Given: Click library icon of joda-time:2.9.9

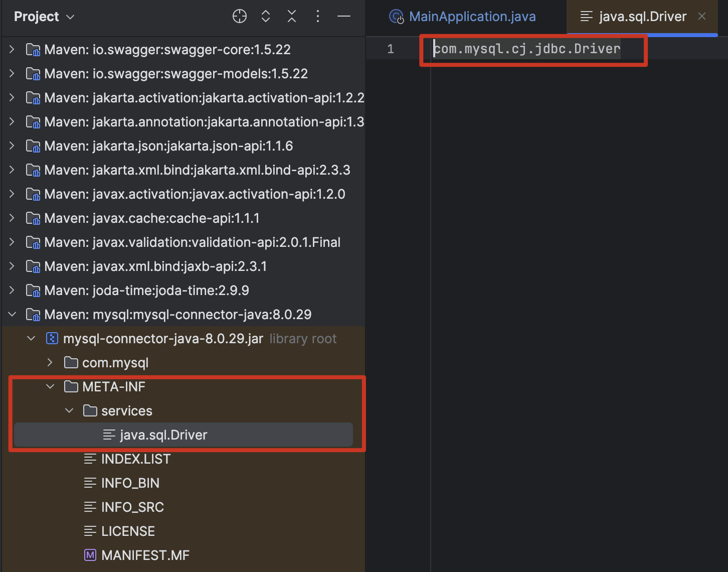Looking at the screenshot, I should 33,291.
